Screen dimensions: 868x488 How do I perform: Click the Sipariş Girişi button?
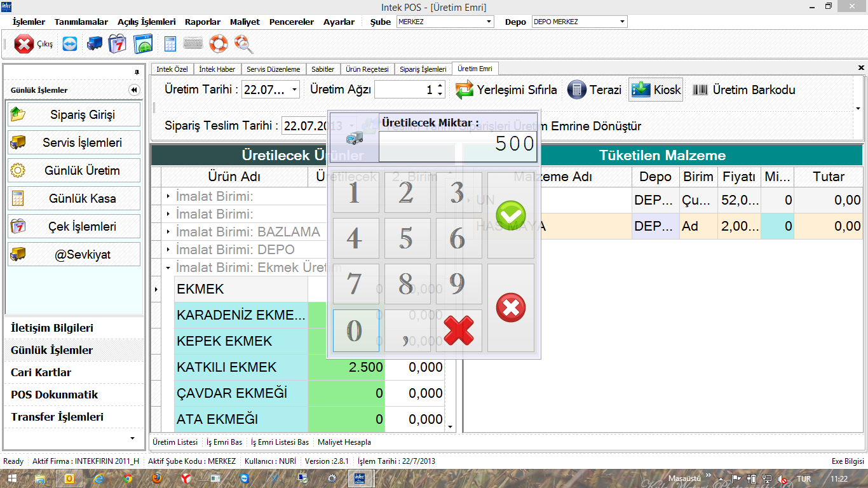click(74, 115)
